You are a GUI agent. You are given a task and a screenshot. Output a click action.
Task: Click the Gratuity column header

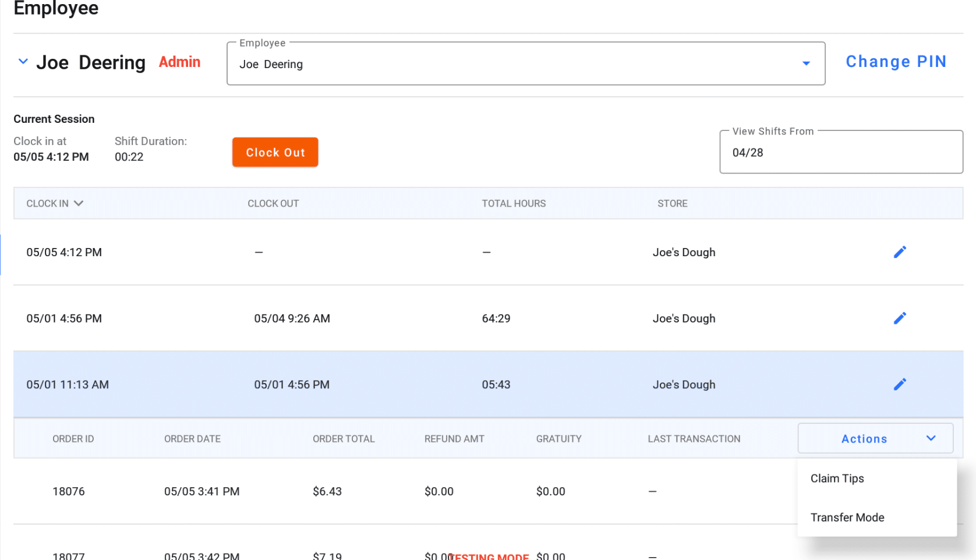[558, 439]
